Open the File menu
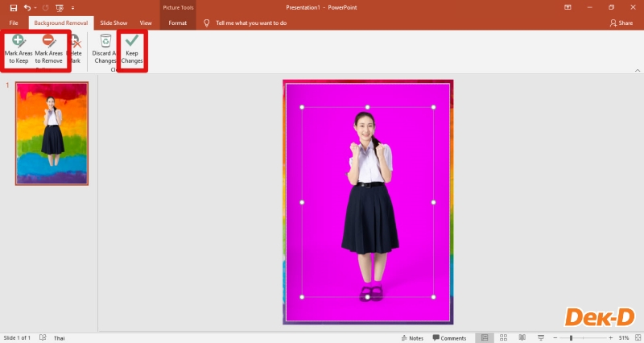The width and height of the screenshot is (644, 343). click(14, 23)
